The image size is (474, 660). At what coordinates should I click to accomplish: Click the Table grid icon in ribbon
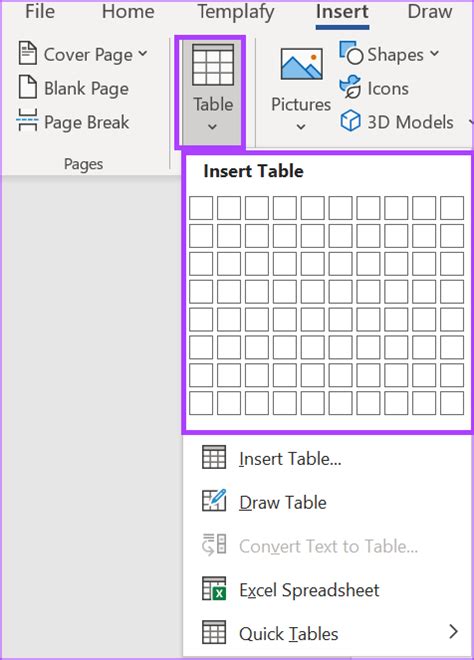click(x=213, y=65)
